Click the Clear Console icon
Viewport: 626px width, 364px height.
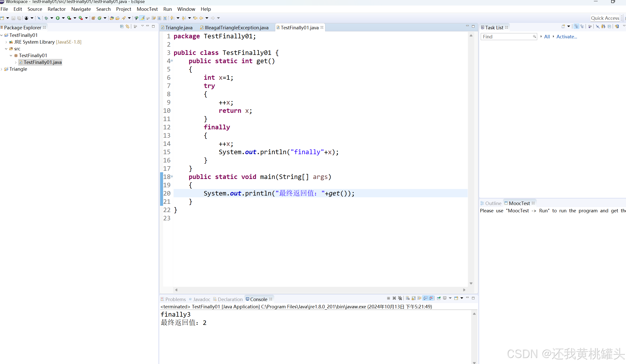coord(408,298)
